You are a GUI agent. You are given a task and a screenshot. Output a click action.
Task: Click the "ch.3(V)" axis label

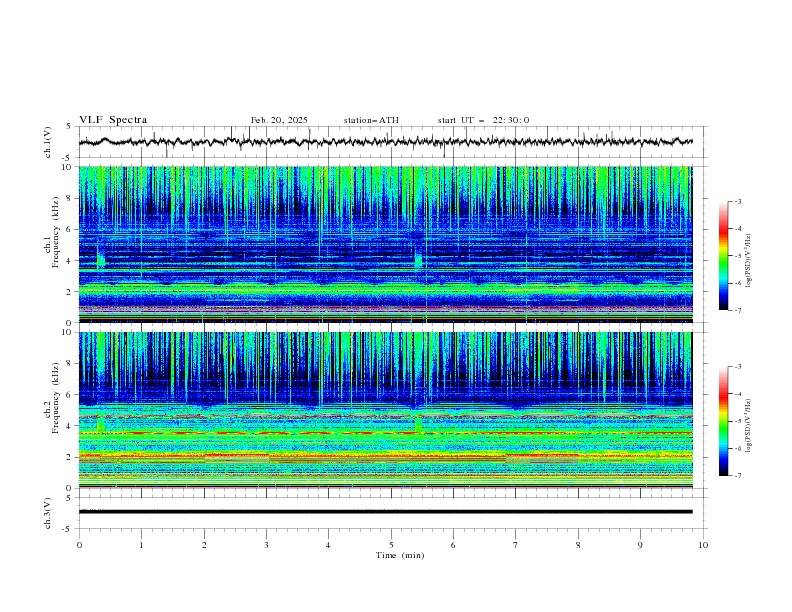pyautogui.click(x=48, y=513)
